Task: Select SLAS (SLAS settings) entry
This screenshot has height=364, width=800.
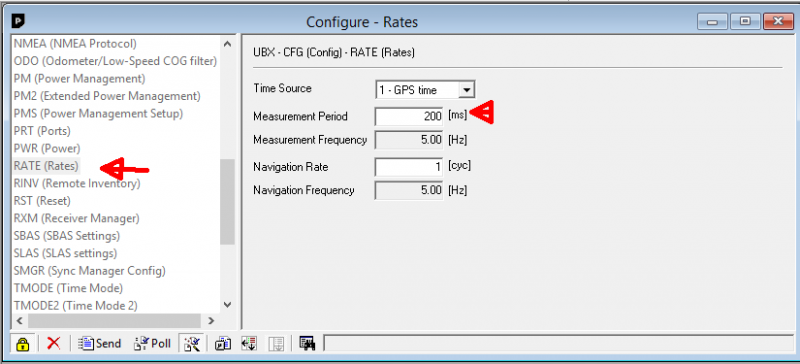Action: pyautogui.click(x=65, y=253)
